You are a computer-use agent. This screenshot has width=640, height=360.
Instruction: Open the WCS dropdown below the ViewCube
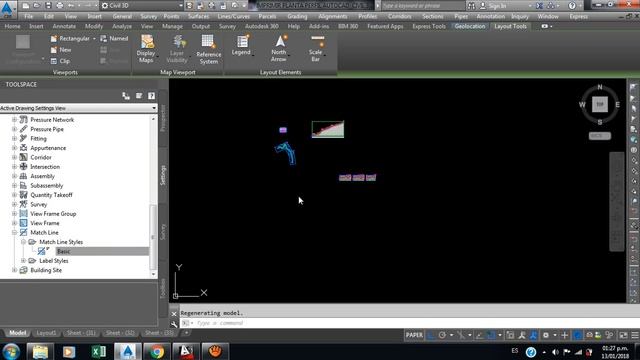tap(600, 136)
